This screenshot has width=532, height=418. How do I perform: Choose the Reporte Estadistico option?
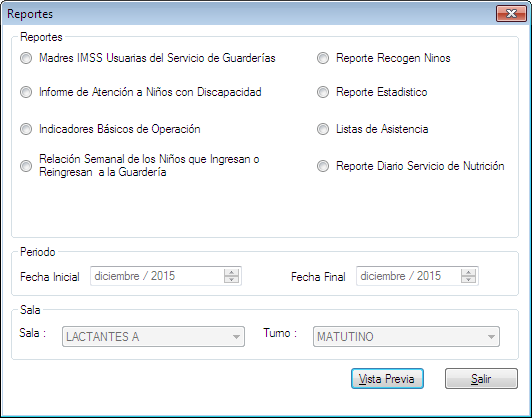click(x=323, y=92)
